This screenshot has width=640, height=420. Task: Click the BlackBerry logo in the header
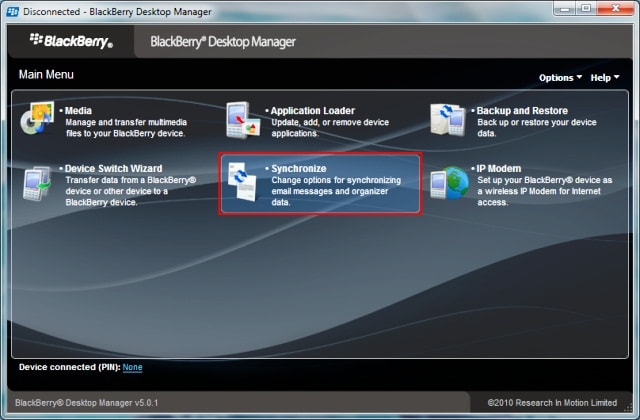point(71,41)
